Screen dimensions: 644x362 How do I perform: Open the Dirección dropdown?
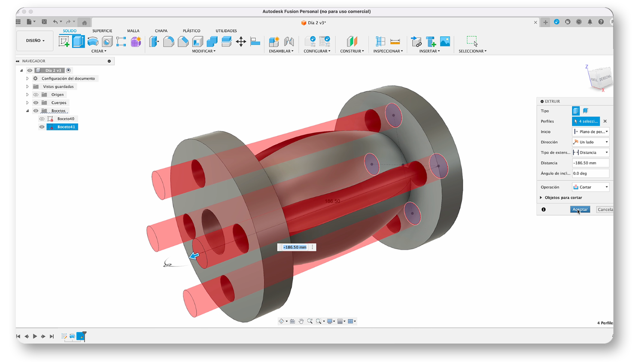(x=591, y=142)
